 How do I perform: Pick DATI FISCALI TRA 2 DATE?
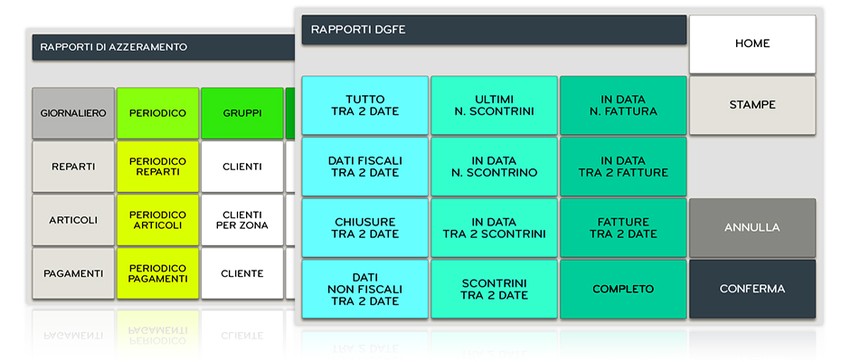click(365, 166)
